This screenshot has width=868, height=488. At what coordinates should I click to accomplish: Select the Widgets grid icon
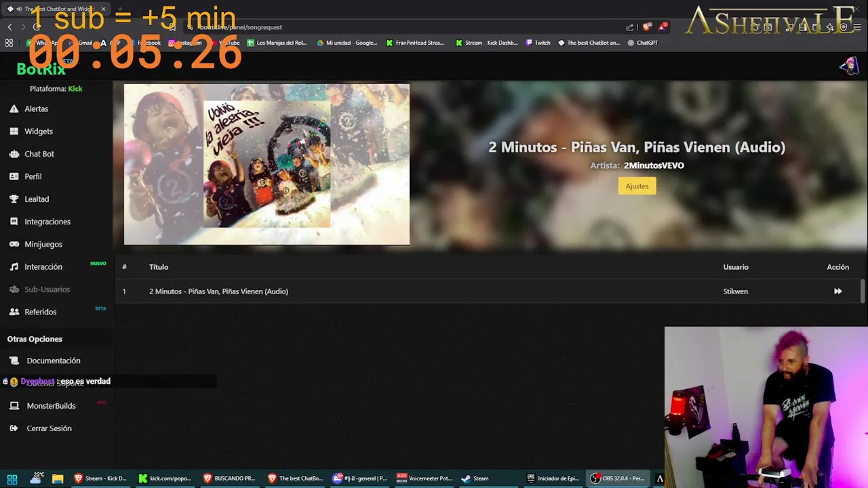(x=14, y=131)
